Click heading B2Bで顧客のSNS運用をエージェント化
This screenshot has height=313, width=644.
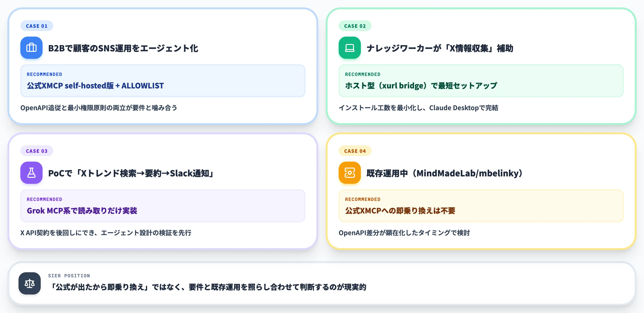[123, 48]
